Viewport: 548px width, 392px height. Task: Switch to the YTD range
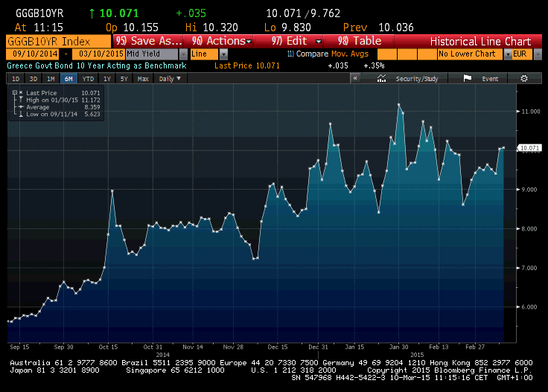(x=88, y=79)
